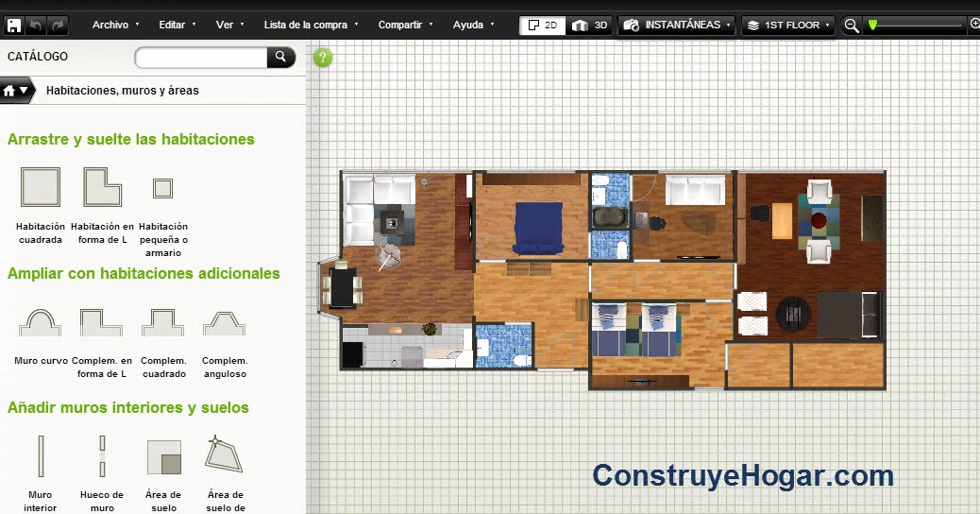Click the Añadir muros interiores y suelos heading

[x=128, y=407]
